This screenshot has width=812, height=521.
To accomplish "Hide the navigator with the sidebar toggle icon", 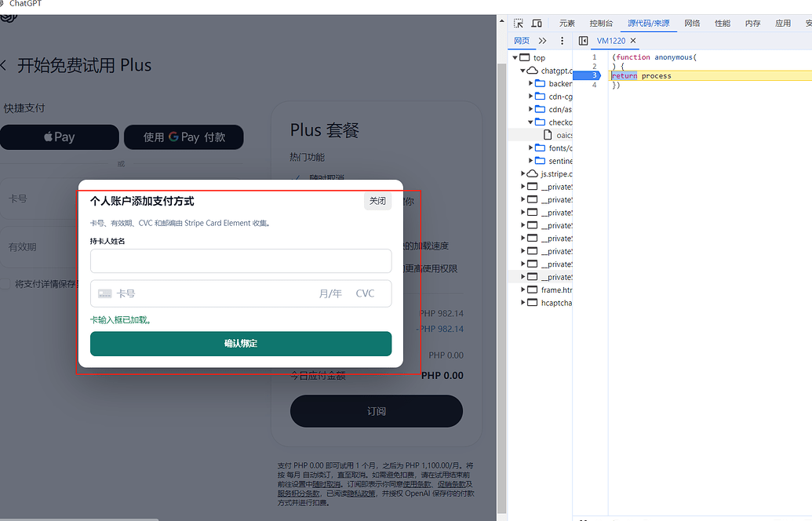I will point(583,40).
